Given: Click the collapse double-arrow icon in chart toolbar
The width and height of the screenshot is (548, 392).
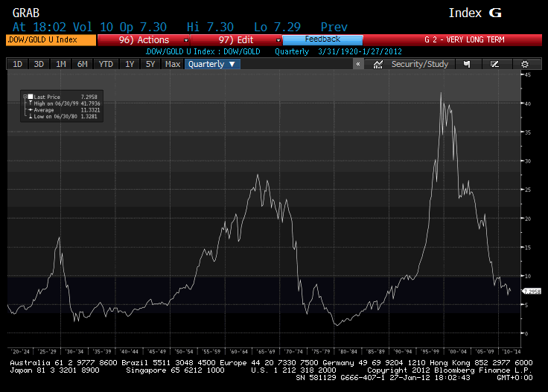Looking at the screenshot, I should pyautogui.click(x=358, y=65).
